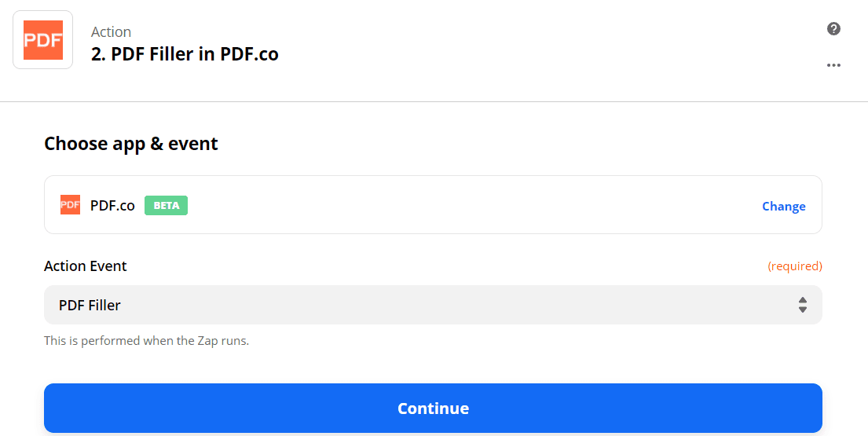Click the white 'Continue' label text

pos(433,409)
